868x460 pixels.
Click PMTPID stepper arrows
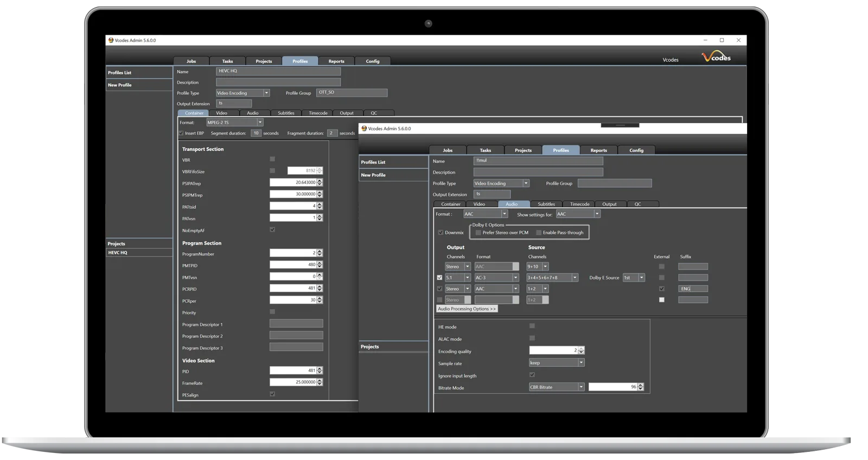coord(320,265)
